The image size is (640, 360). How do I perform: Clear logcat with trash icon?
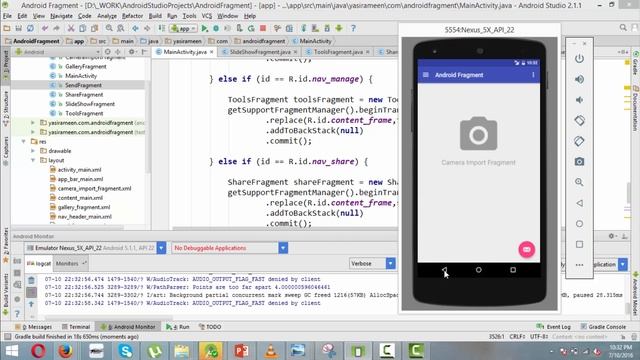[31, 280]
